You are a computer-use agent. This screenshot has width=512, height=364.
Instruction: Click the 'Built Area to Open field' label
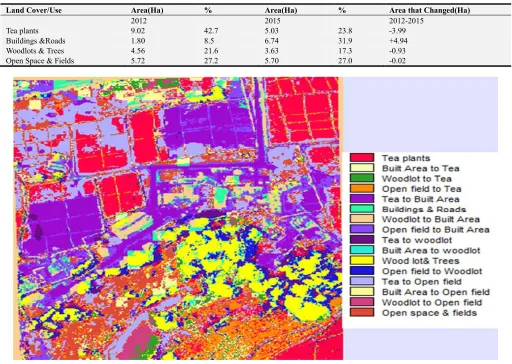[x=436, y=292]
